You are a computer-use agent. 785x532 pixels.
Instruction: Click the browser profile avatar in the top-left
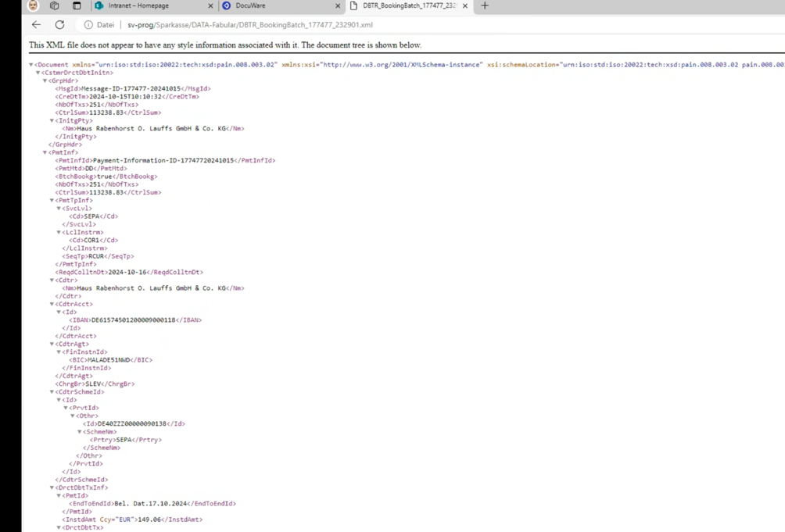coord(33,5)
